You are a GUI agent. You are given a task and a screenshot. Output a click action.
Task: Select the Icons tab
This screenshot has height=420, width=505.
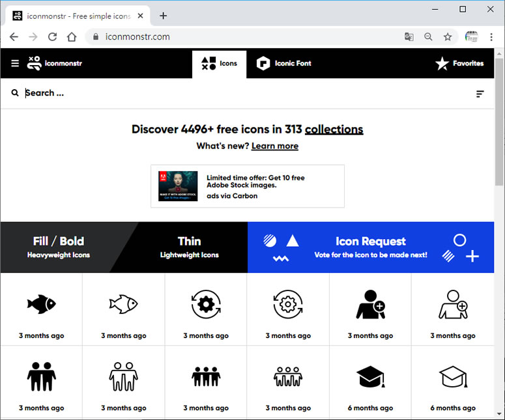coord(219,63)
